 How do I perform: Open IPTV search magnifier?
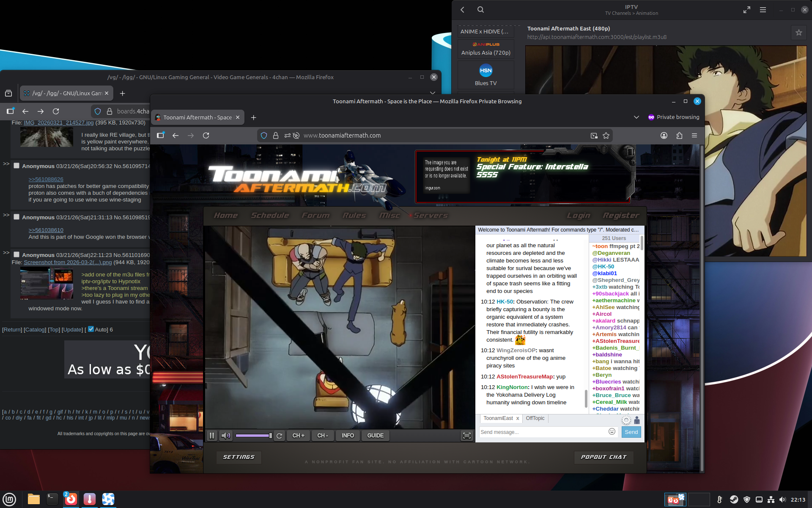click(480, 10)
